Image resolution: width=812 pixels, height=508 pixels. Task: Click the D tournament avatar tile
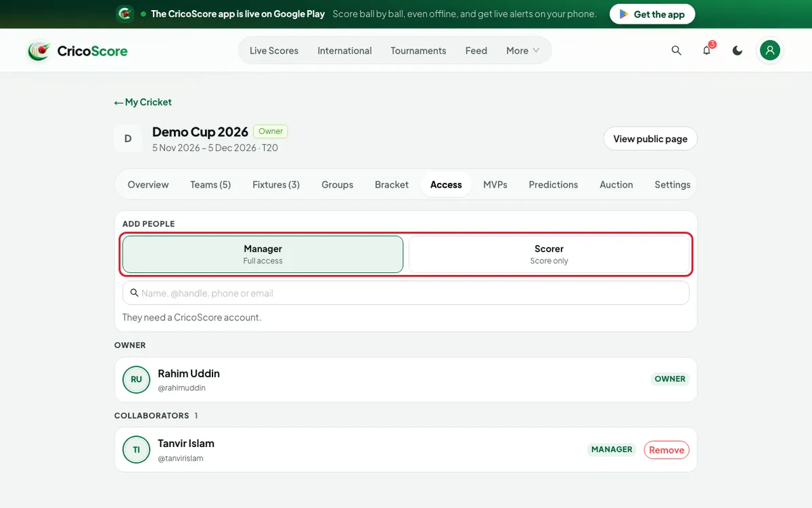tap(128, 139)
